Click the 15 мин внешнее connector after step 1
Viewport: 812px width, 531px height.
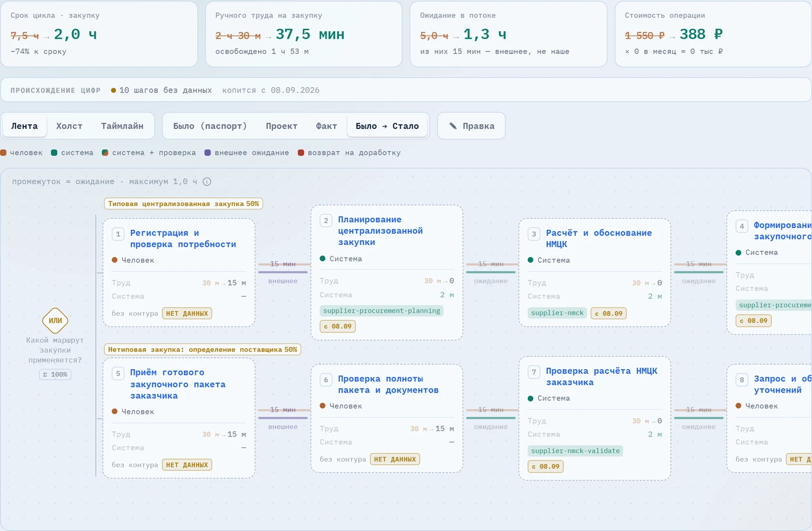[282, 272]
